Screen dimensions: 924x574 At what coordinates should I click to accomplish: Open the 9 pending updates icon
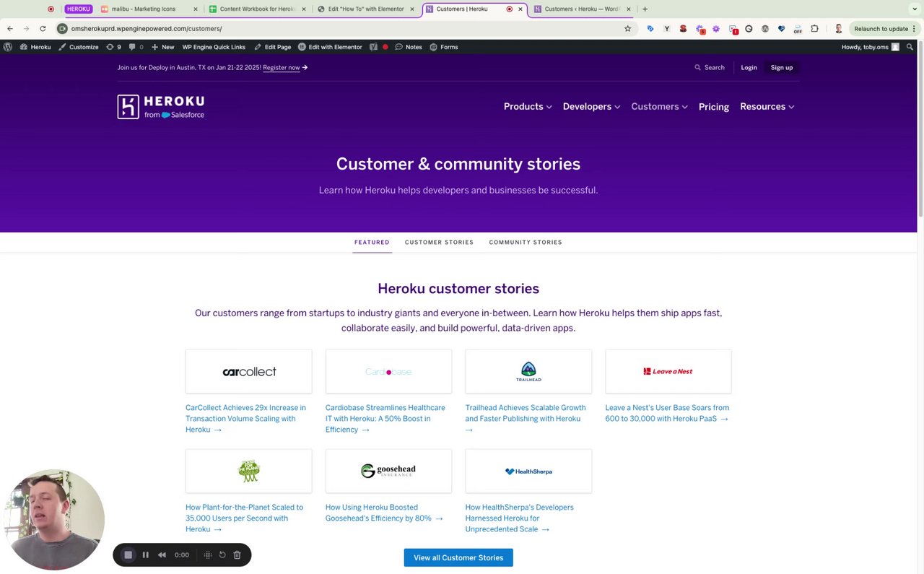pyautogui.click(x=113, y=47)
